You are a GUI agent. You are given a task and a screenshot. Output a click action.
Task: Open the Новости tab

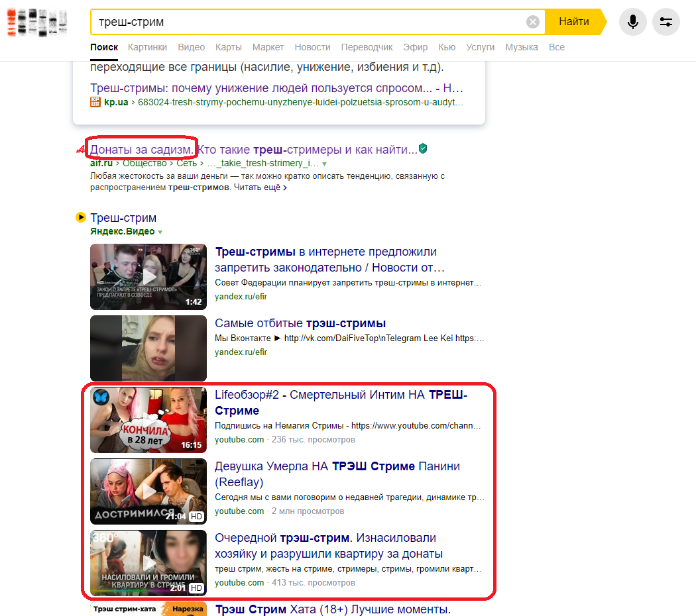[312, 47]
